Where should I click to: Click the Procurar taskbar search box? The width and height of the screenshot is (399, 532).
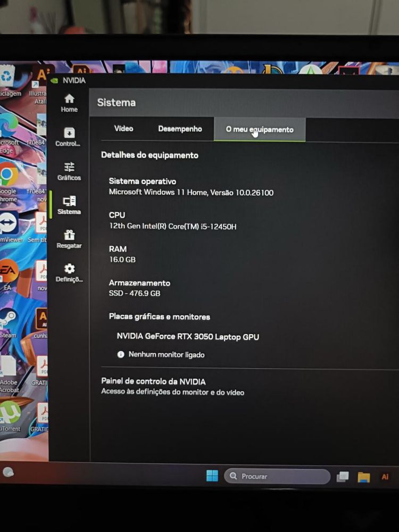tap(277, 476)
